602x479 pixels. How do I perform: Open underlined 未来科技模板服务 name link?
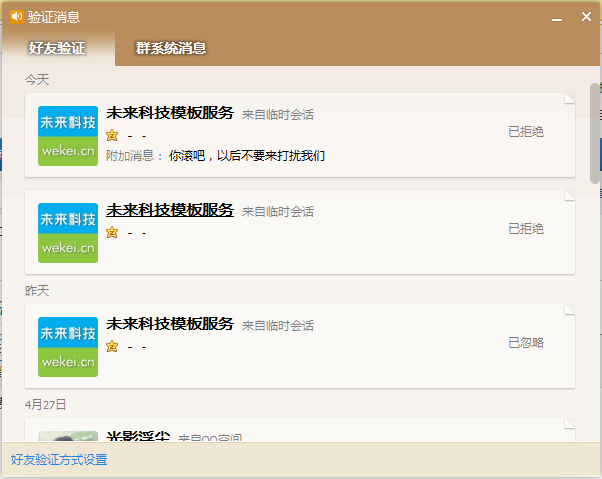pos(170,210)
